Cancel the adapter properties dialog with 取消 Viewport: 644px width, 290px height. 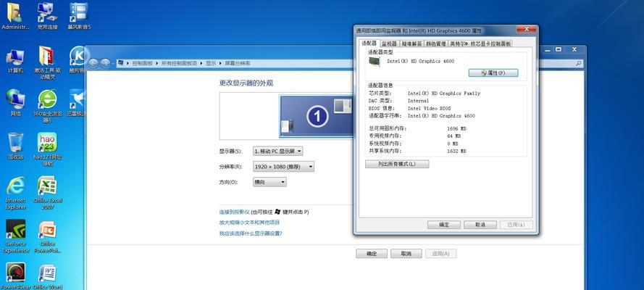pos(480,225)
